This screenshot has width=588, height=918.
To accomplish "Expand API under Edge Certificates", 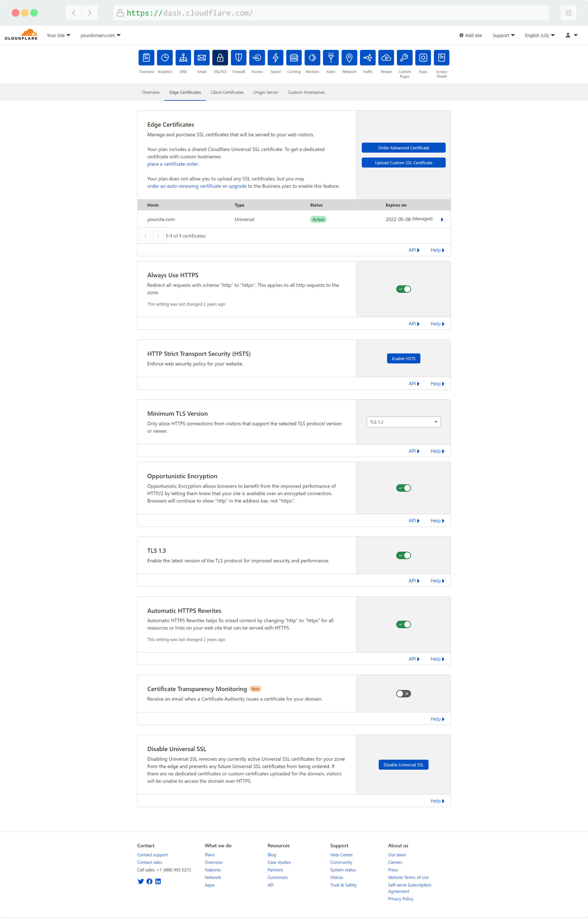I will 414,250.
